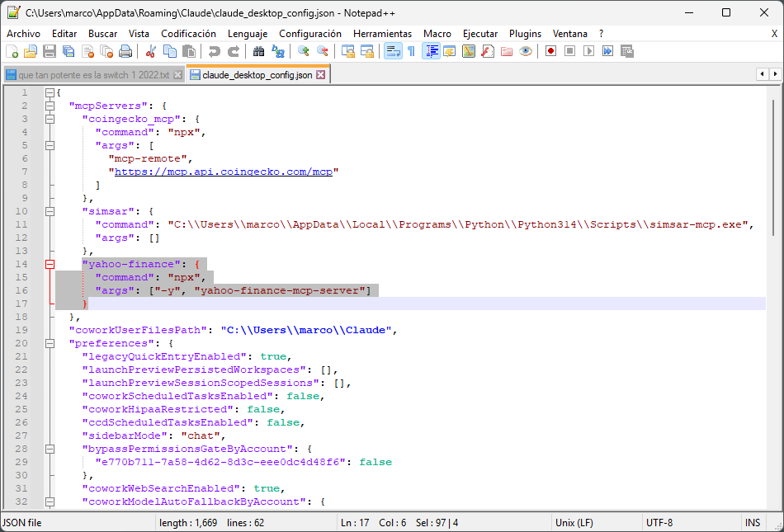Open the Replace dialog from the toolbar icon
784x532 pixels.
point(278,51)
